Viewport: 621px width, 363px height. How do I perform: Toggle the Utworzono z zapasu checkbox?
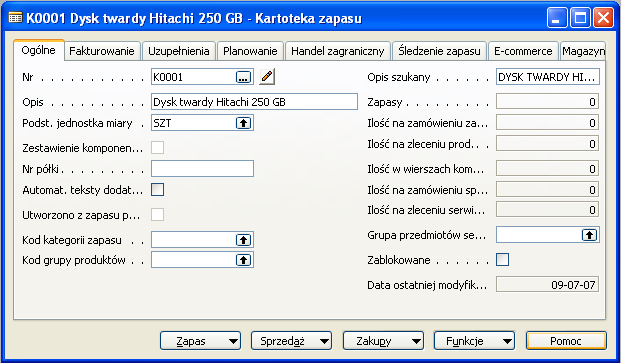(157, 215)
